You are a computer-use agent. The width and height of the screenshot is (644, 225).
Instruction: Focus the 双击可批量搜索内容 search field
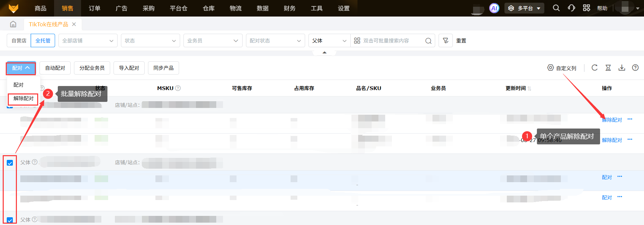(392, 40)
